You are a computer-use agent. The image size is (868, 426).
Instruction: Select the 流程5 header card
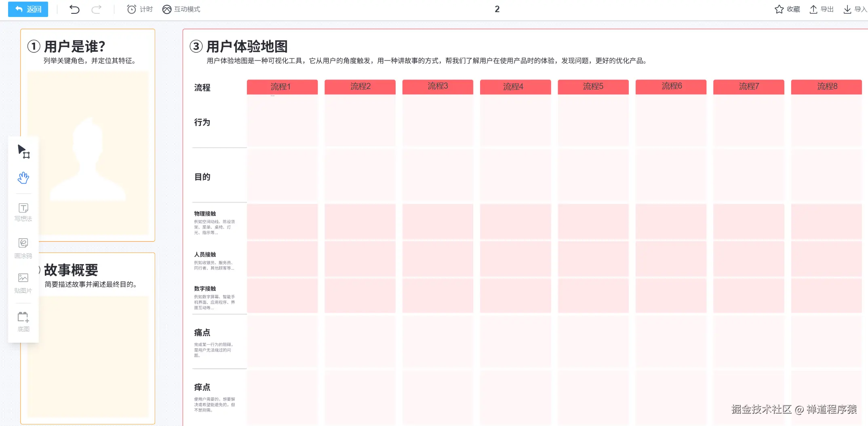593,87
